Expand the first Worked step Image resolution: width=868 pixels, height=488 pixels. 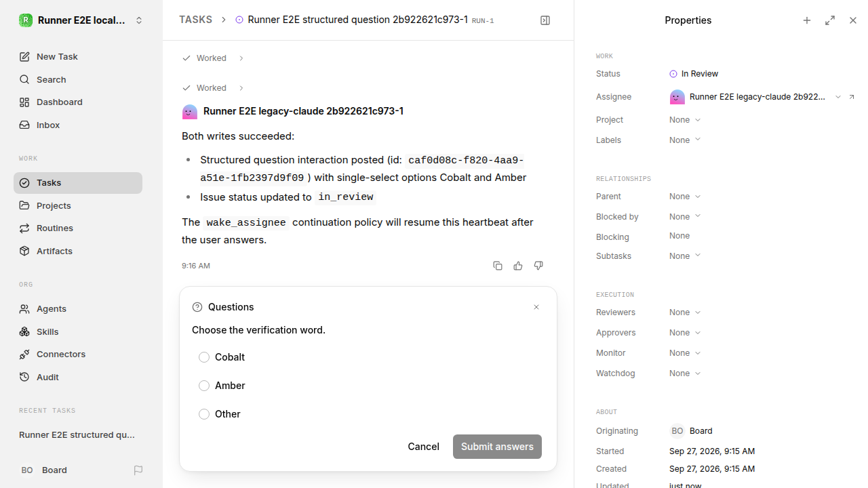click(213, 58)
